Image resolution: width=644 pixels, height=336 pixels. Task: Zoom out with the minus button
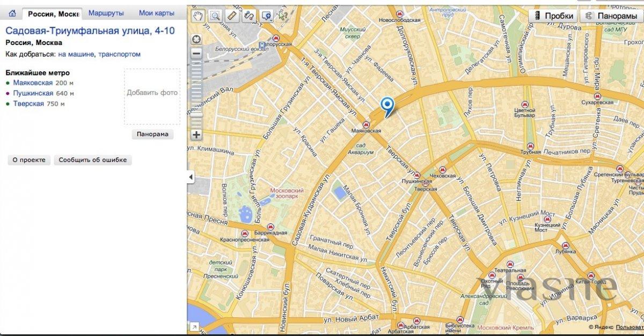point(196,53)
